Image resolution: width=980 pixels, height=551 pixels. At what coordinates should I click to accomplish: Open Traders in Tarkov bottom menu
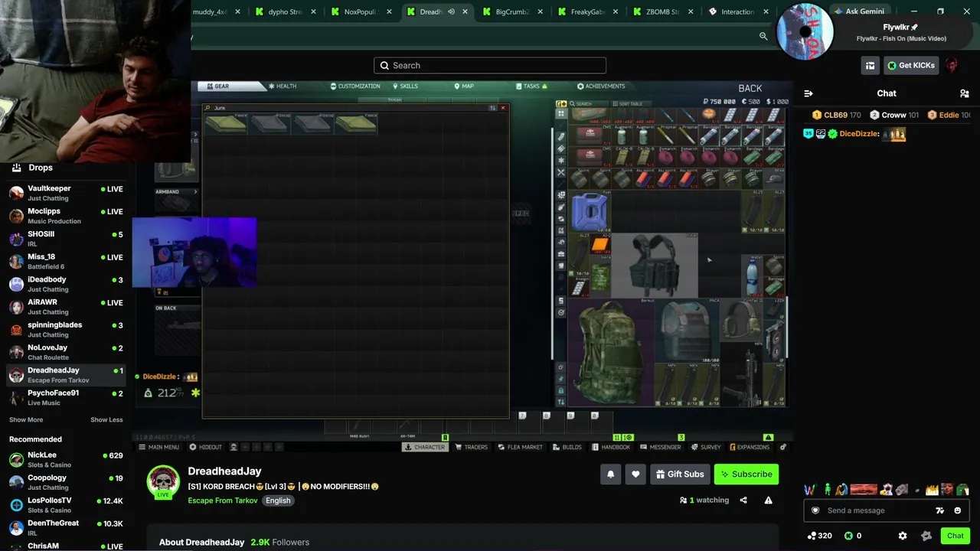(x=471, y=448)
